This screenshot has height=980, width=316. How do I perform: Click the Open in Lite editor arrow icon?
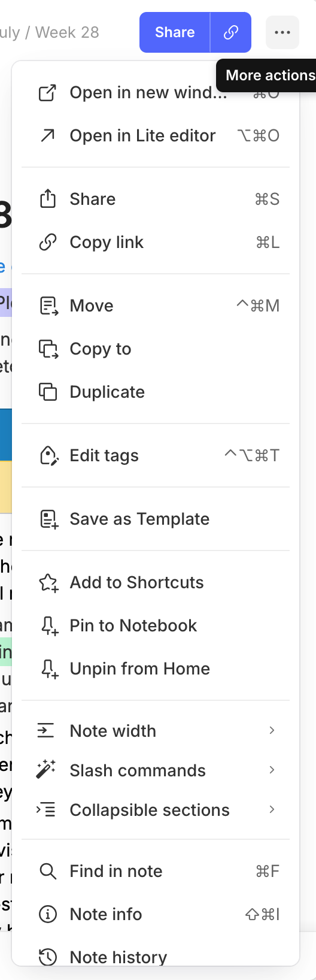click(48, 135)
